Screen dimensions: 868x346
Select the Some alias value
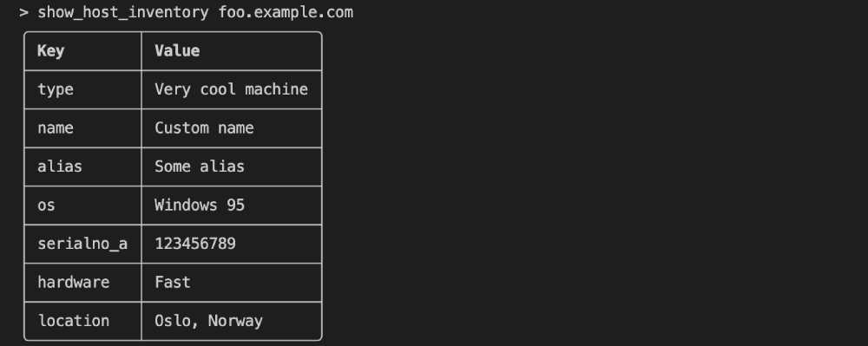[200, 166]
